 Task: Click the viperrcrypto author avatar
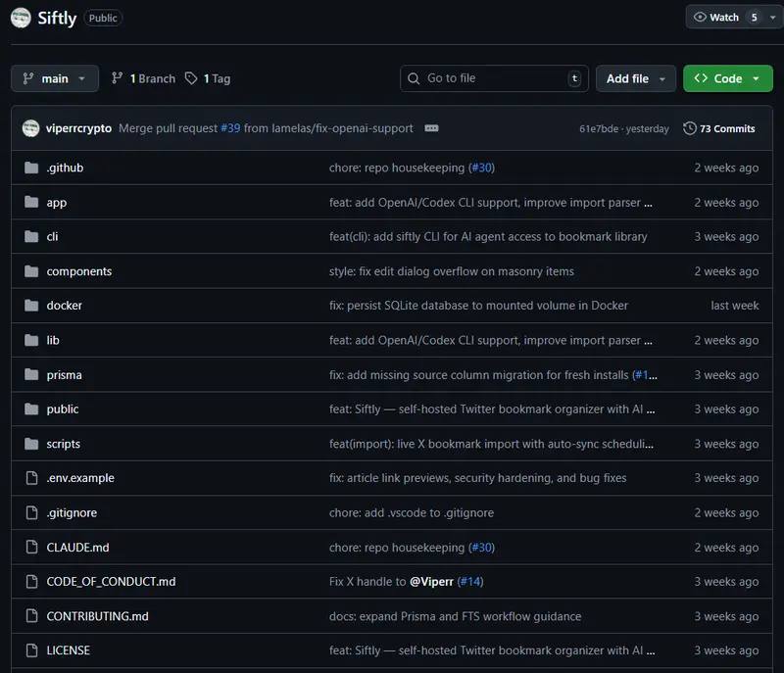click(30, 128)
